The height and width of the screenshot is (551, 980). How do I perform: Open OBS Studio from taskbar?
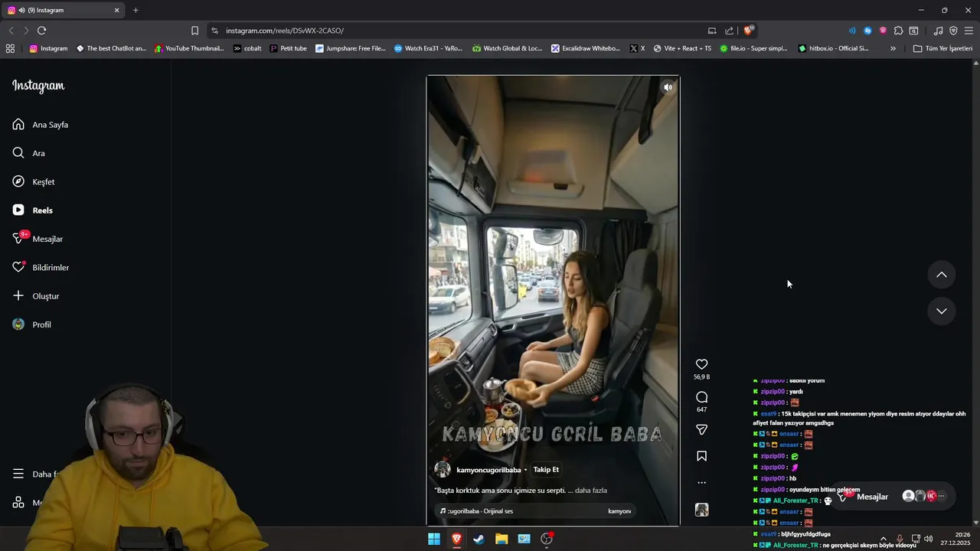(x=547, y=539)
